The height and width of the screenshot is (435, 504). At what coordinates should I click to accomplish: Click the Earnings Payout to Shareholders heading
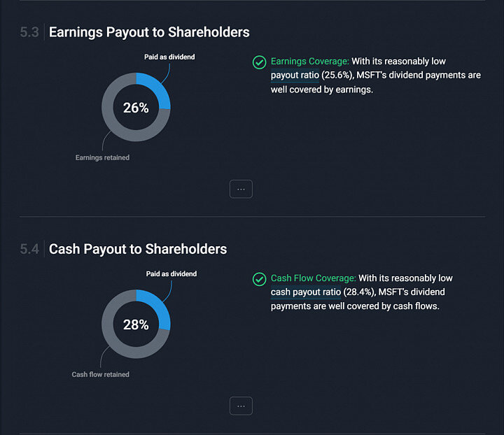pos(149,32)
